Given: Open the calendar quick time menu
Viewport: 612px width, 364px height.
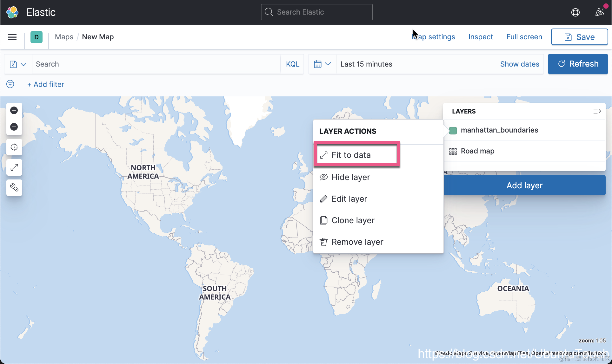Looking at the screenshot, I should point(322,64).
